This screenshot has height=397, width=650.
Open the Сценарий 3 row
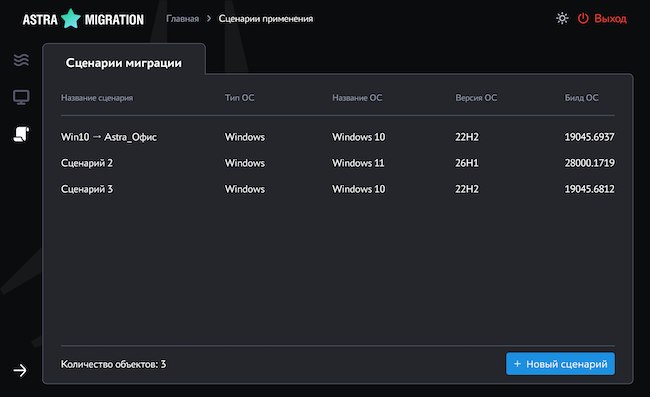[337, 189]
